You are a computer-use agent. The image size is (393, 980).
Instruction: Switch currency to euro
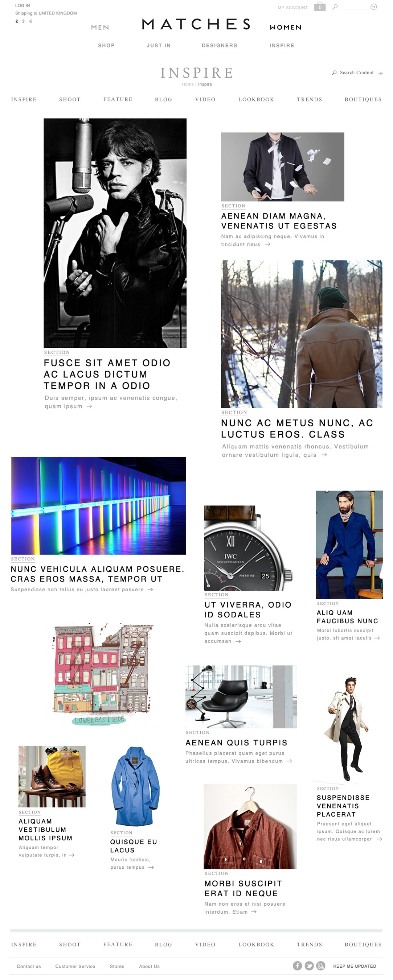click(x=31, y=21)
